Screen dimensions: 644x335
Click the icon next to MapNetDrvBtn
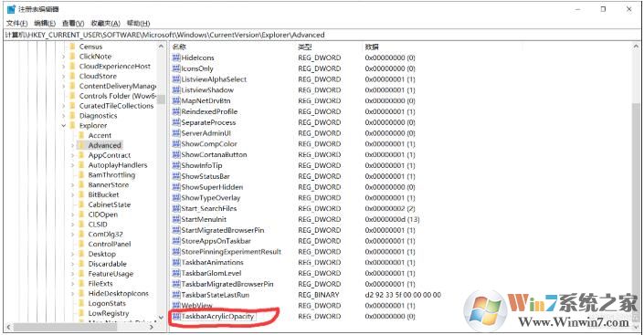point(176,100)
